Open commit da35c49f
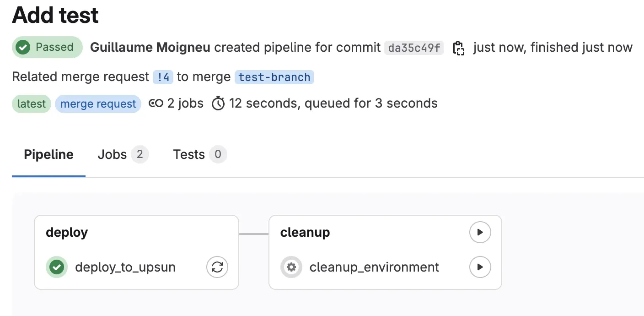Image resolution: width=644 pixels, height=316 pixels. pos(414,48)
